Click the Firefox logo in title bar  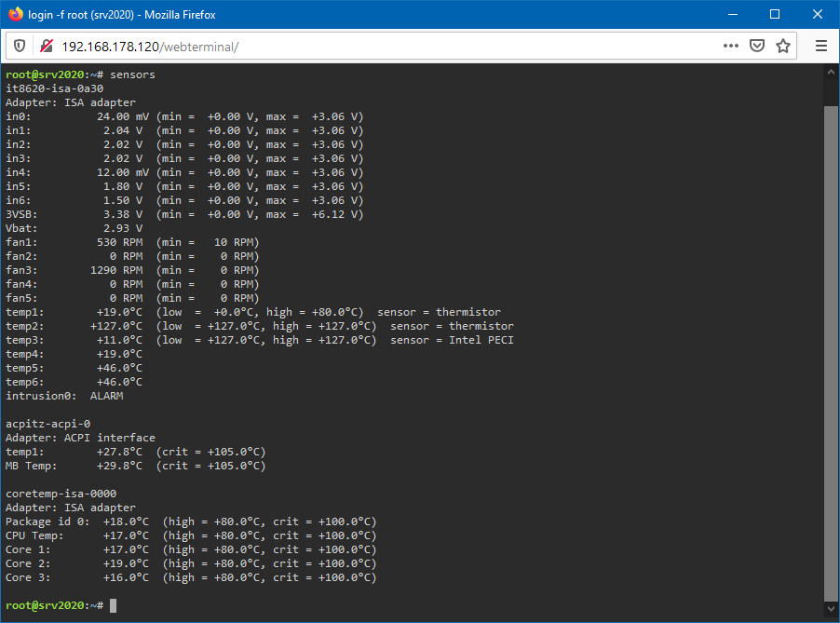click(x=16, y=14)
